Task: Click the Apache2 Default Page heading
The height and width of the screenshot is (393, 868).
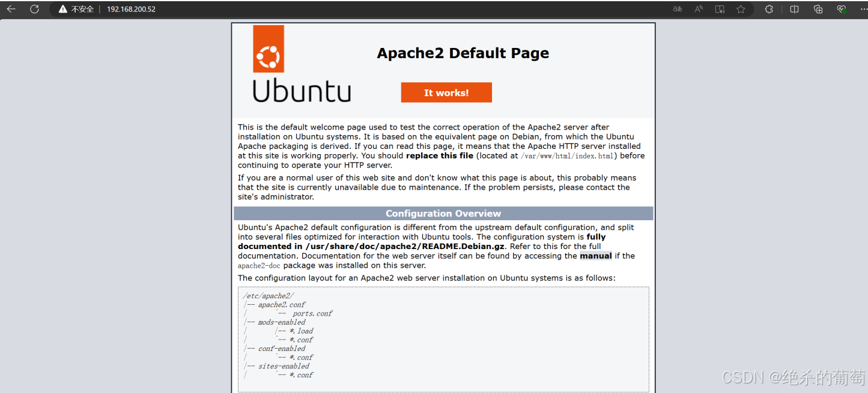Action: pos(463,53)
